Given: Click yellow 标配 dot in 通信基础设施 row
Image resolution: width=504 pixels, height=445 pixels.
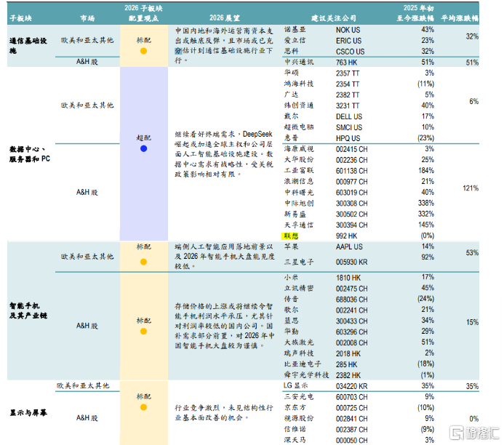Looking at the screenshot, I should pos(144,51).
